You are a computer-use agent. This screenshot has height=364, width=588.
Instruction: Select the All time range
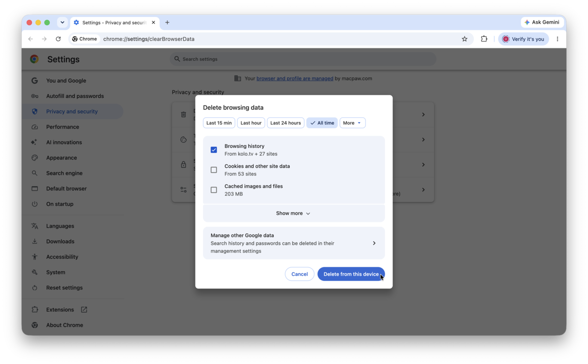[322, 123]
